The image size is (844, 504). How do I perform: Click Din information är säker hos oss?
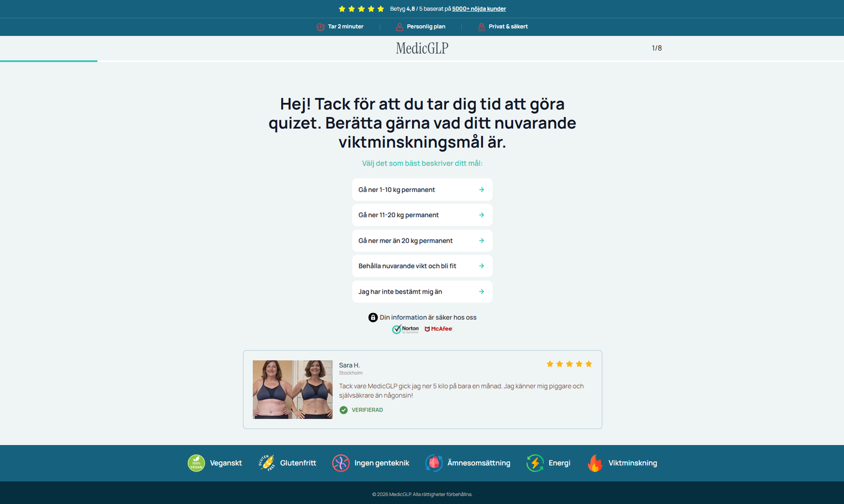(428, 317)
